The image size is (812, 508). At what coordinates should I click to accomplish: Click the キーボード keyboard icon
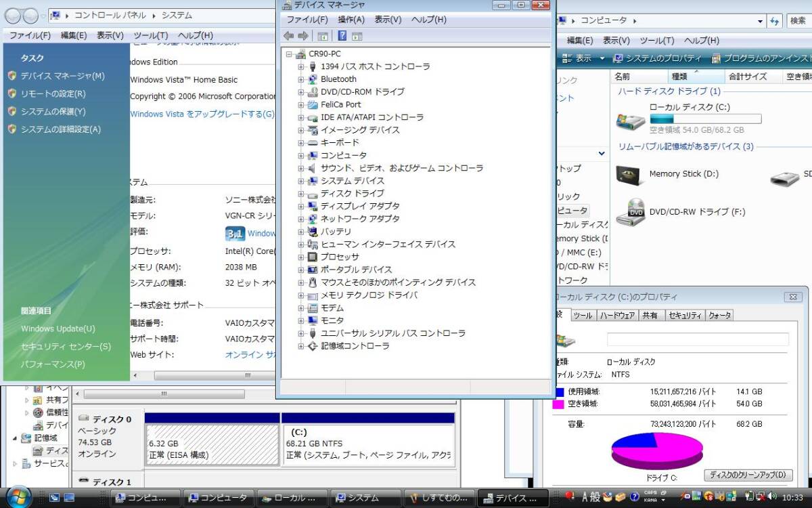tap(313, 143)
